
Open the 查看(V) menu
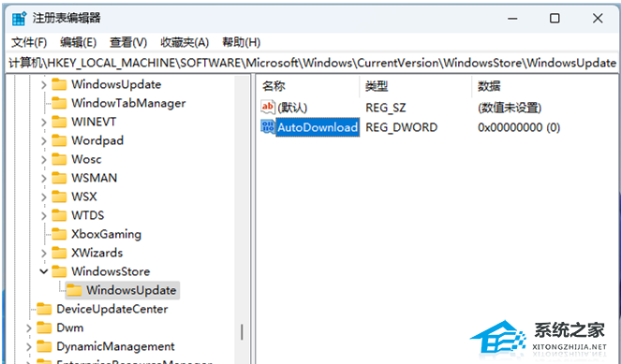tap(128, 42)
